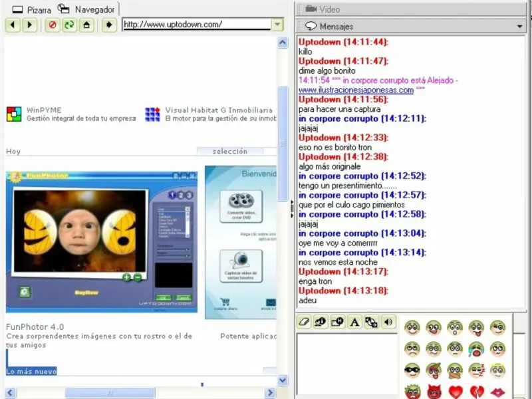Click the 'Lo más nuevo' highlighted heading
This screenshot has width=532, height=399.
pyautogui.click(x=31, y=371)
